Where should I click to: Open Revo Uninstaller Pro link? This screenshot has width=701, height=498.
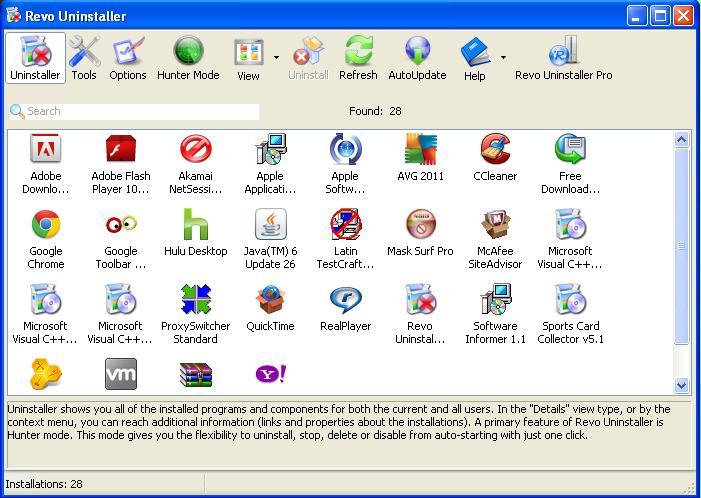pos(563,58)
